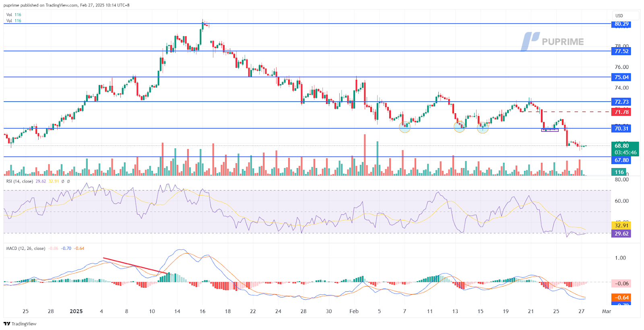Click the TradingView logo in the footer
Viewport: 644px width, 330px height.
[20, 324]
